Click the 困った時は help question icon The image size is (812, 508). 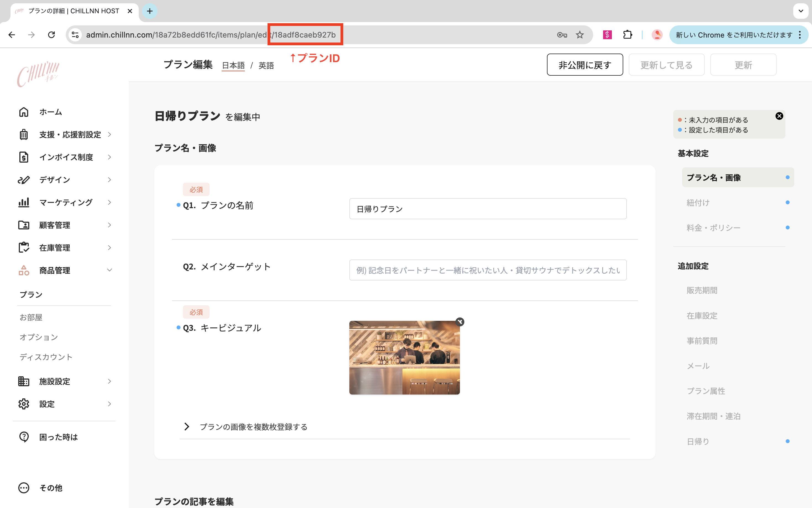tap(23, 437)
